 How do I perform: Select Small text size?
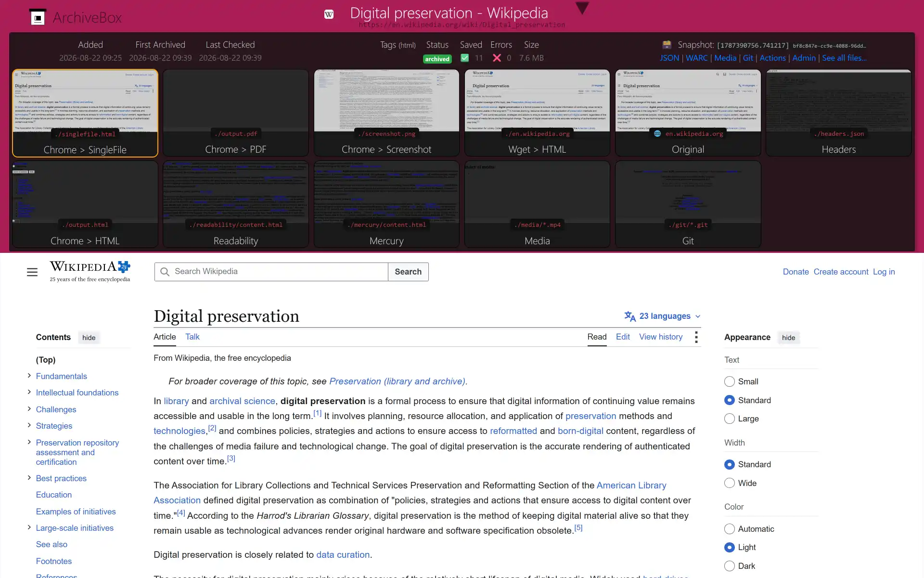730,381
